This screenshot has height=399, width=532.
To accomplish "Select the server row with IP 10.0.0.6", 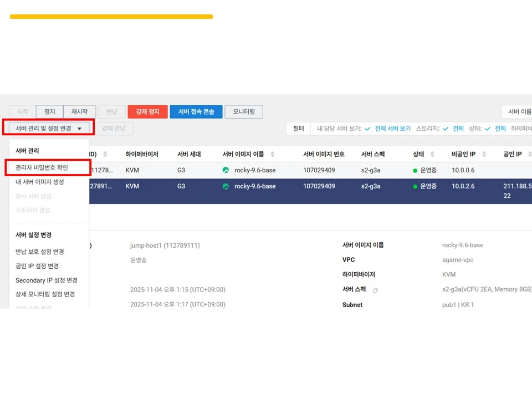I will [x=310, y=170].
